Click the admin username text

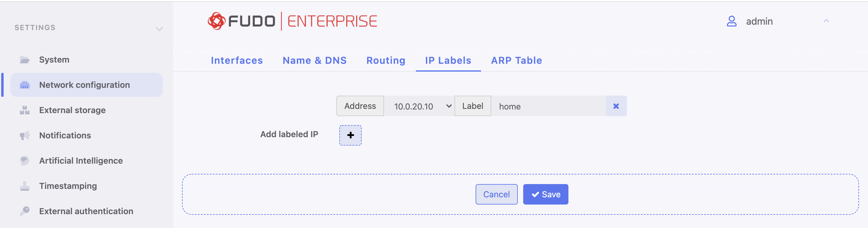[759, 22]
